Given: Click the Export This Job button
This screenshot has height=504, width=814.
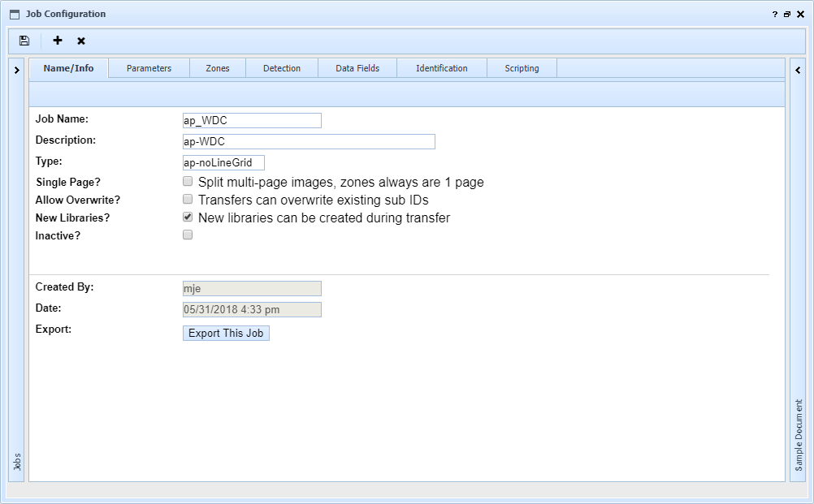Looking at the screenshot, I should point(226,333).
